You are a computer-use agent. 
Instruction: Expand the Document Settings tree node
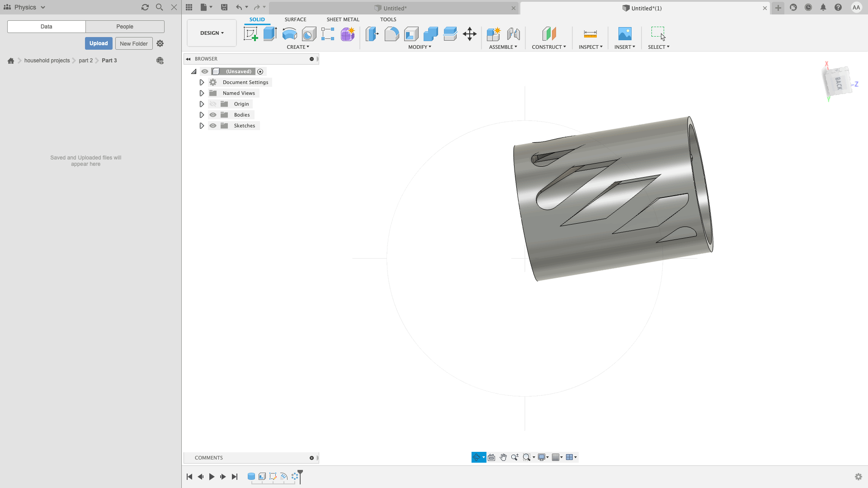202,82
